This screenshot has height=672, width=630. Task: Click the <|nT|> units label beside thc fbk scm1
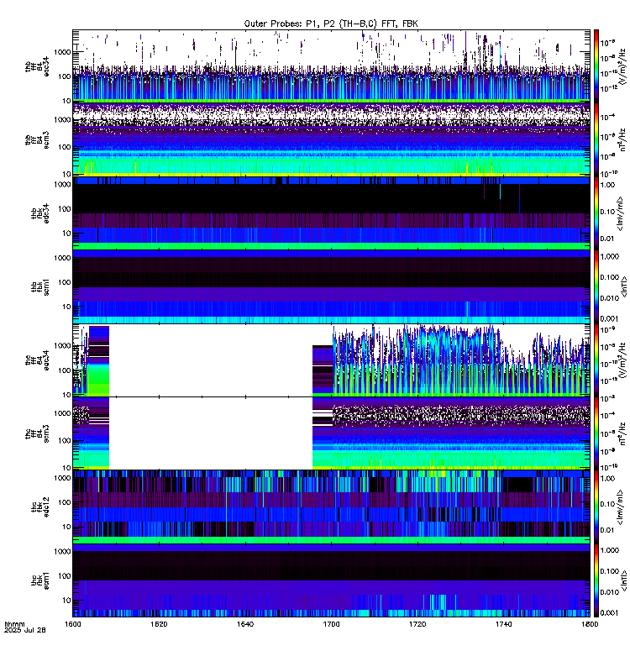click(x=623, y=580)
